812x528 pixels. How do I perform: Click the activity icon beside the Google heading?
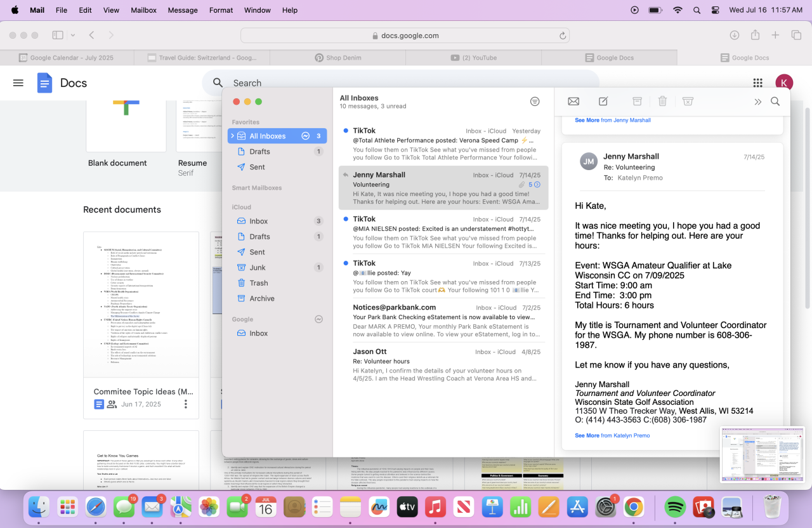318,319
